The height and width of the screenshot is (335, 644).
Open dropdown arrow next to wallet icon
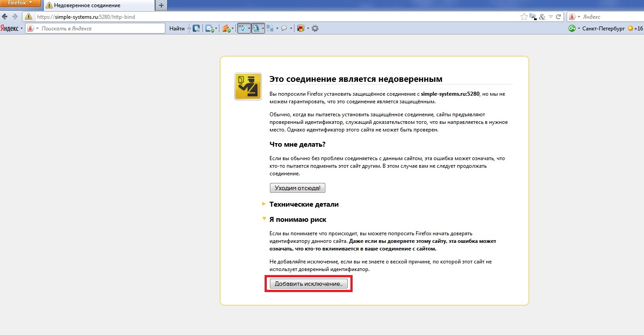(233, 29)
